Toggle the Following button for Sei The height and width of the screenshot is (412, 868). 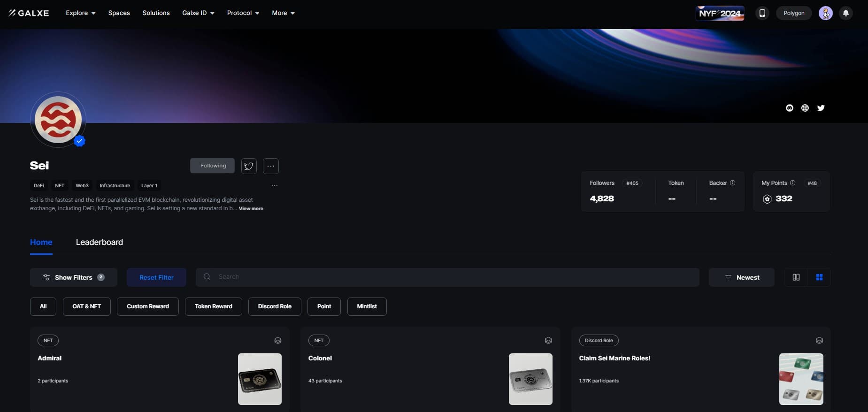212,166
